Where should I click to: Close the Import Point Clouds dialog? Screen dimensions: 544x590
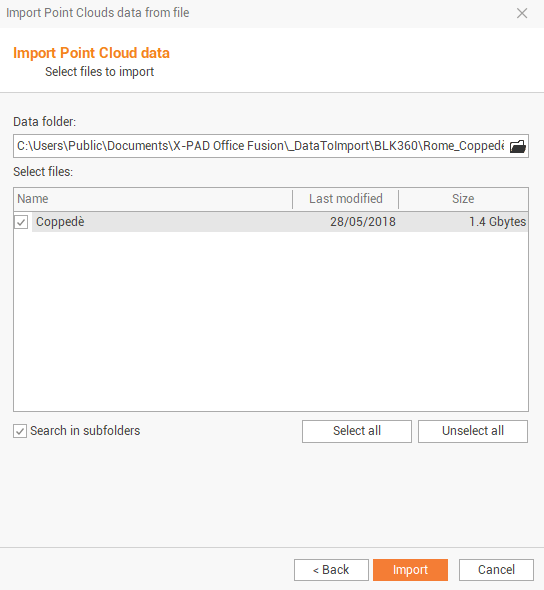[x=522, y=13]
